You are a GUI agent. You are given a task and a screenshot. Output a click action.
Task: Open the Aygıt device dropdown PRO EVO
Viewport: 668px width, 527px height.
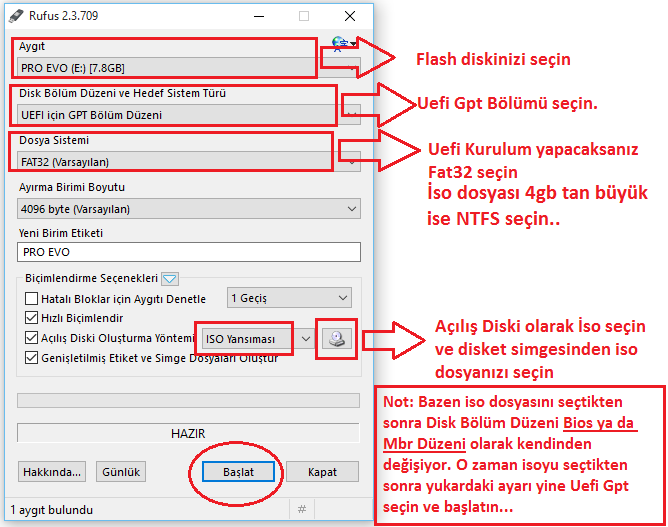[189, 68]
